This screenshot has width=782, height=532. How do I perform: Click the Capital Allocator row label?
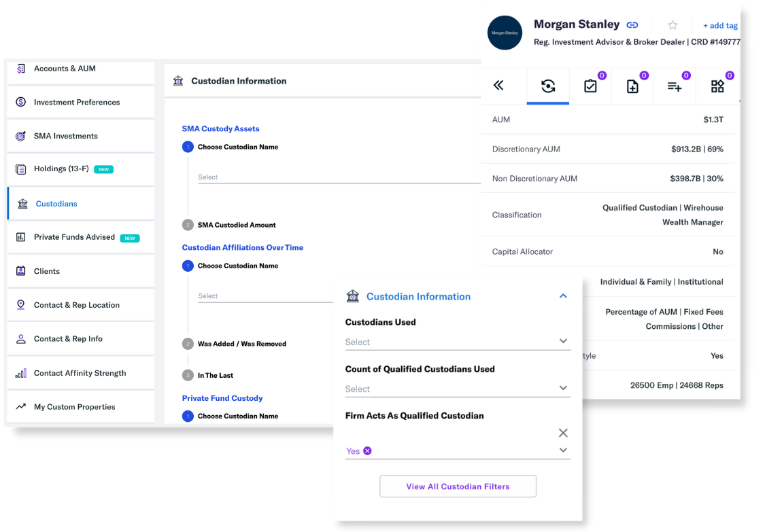[522, 251]
